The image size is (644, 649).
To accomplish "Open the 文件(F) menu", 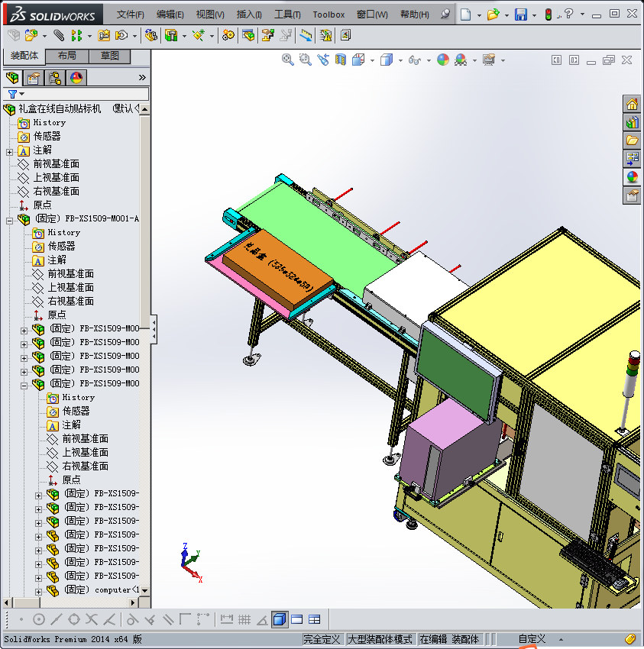I will point(130,15).
